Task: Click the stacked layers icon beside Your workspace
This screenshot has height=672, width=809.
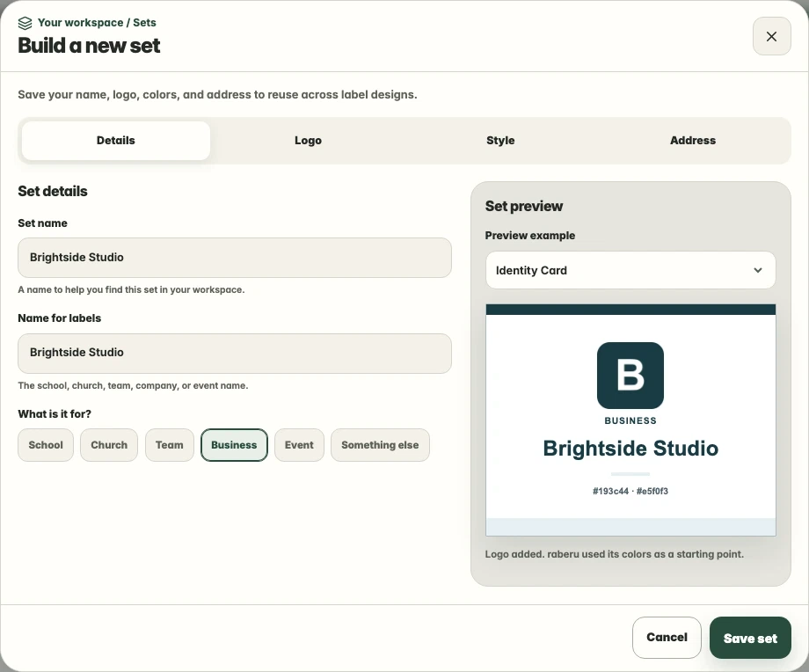Action: click(25, 23)
